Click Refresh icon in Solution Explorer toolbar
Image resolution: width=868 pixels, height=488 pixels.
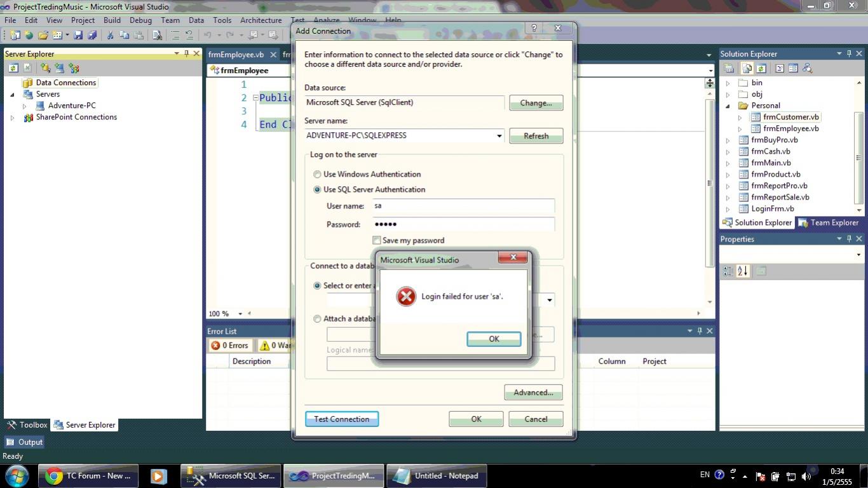(x=761, y=68)
